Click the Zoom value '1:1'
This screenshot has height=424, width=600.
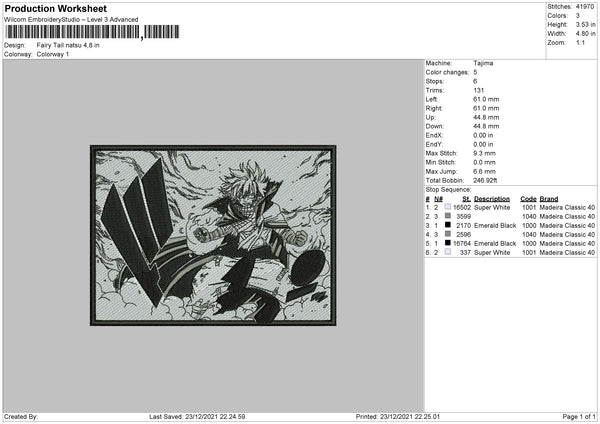pyautogui.click(x=580, y=43)
